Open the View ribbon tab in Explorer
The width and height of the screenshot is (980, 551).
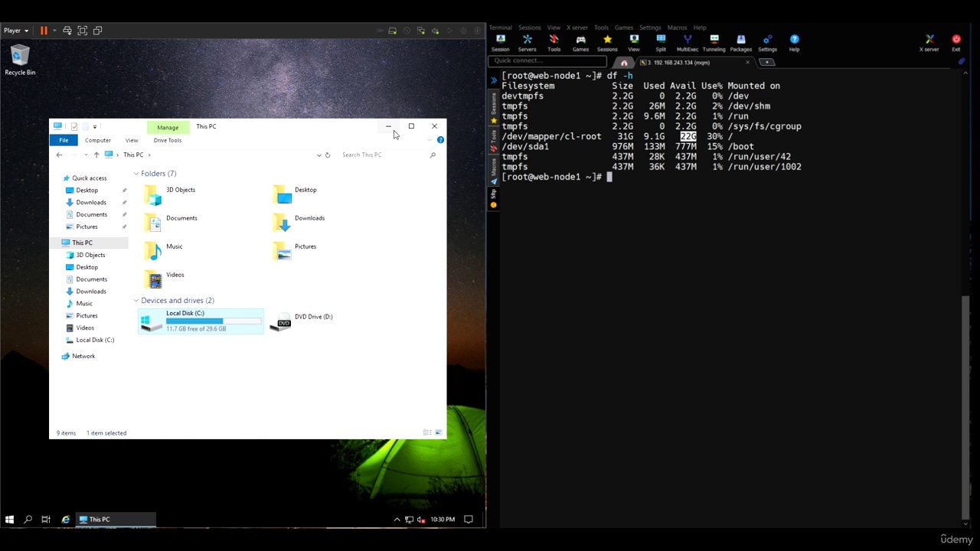[132, 140]
